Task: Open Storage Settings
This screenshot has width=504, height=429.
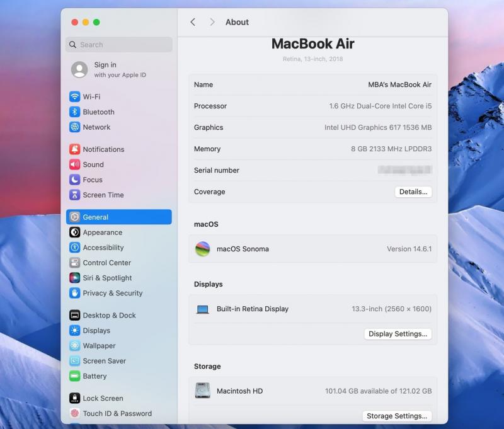Action: point(397,416)
